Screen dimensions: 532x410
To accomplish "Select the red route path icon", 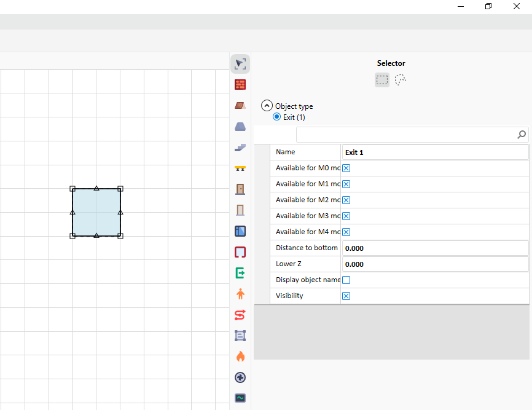I will 240,315.
